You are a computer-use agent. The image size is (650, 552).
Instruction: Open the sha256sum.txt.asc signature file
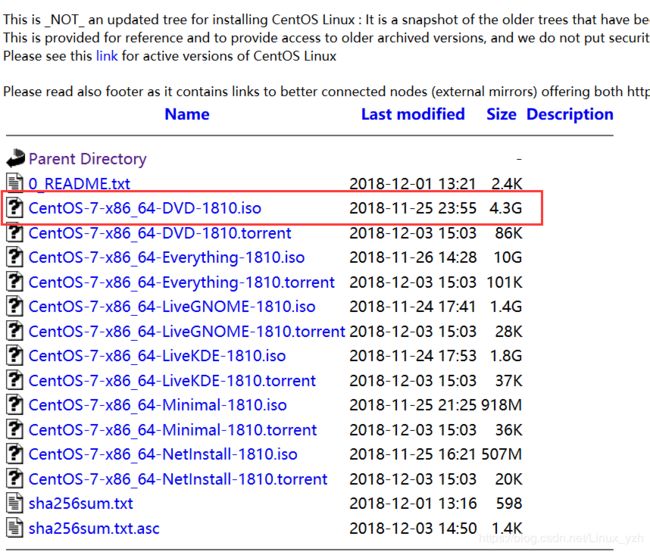point(94,528)
